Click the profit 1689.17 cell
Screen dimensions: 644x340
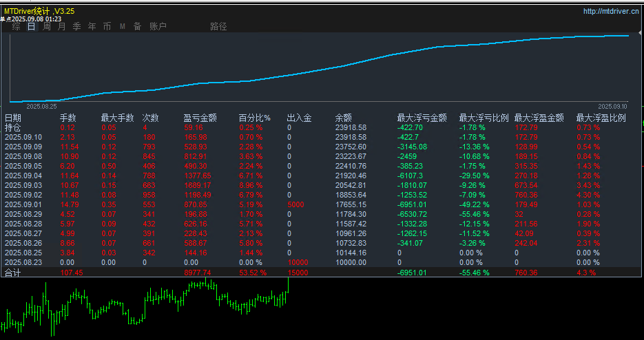[x=197, y=185]
